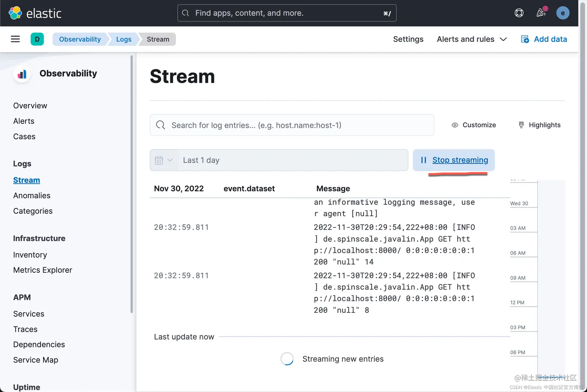
Task: Jump to 06 PM on the log minimap
Action: click(518, 352)
